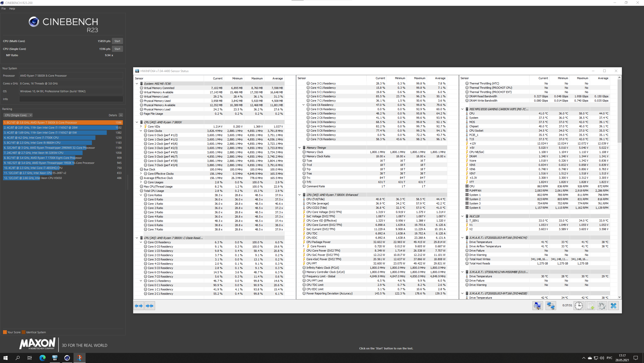
Task: Click the expand columns arrows button in HWiNFO
Action: (x=139, y=306)
